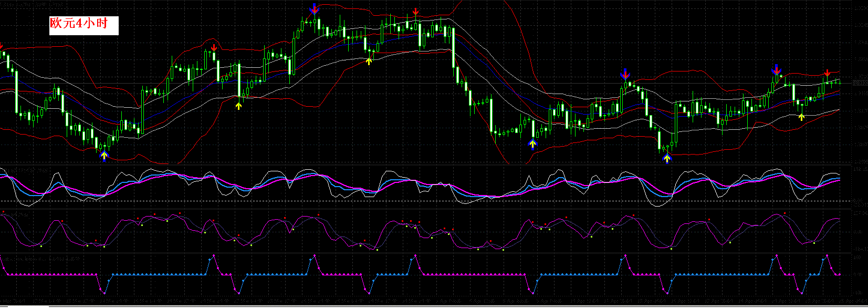Select the most recent plain yellow buy arrow
The width and height of the screenshot is (868, 308).
(801, 117)
